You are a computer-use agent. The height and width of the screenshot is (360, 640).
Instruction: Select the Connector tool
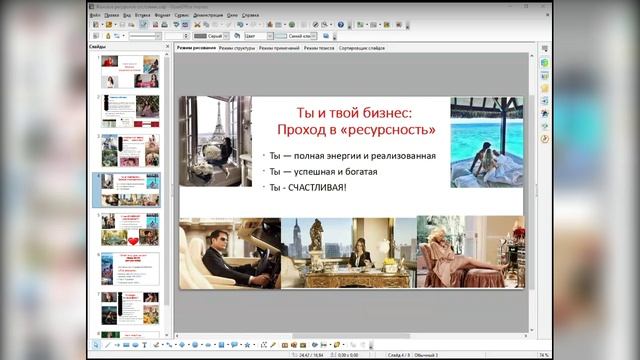point(169,345)
